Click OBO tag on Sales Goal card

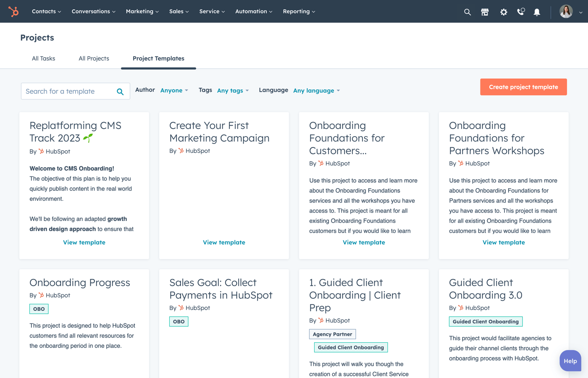[179, 321]
